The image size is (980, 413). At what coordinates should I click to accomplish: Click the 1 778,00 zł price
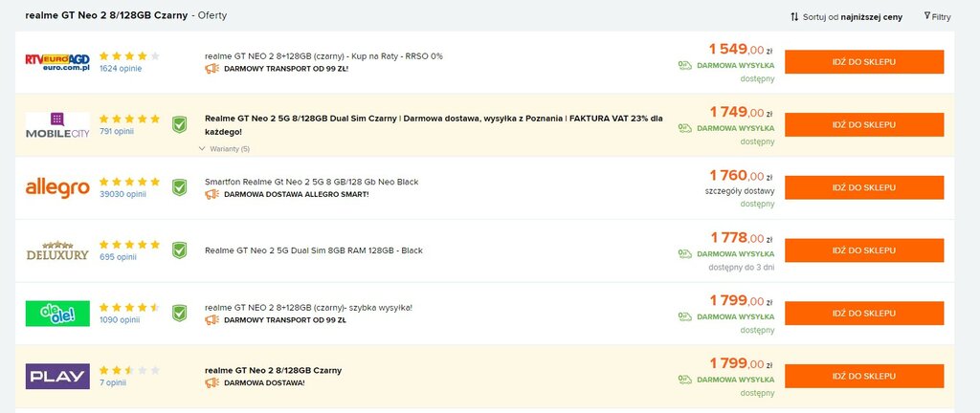point(742,238)
